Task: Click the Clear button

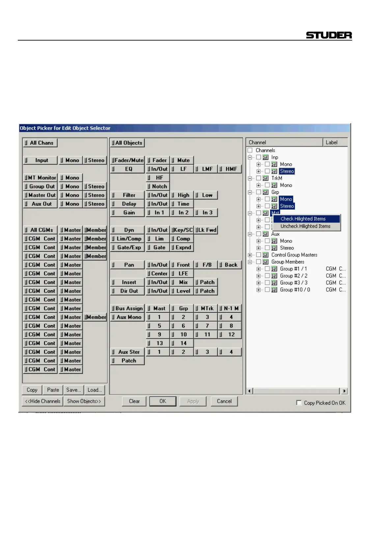Action: tap(134, 401)
